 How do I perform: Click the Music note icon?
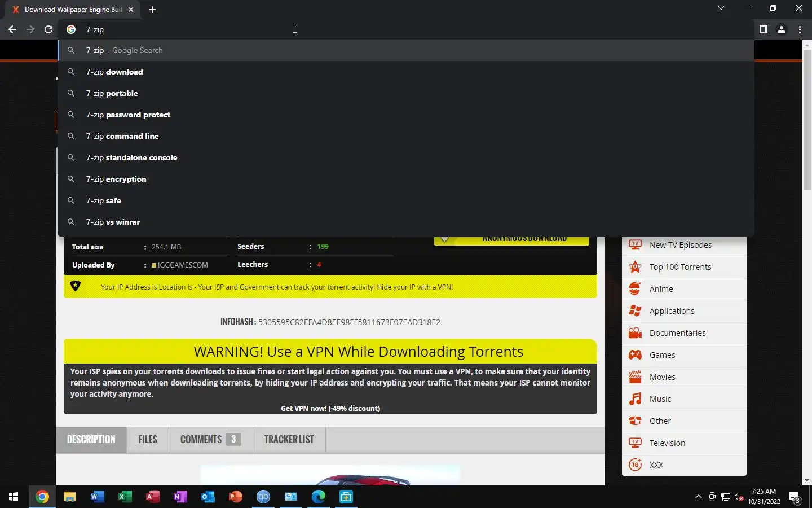click(635, 398)
